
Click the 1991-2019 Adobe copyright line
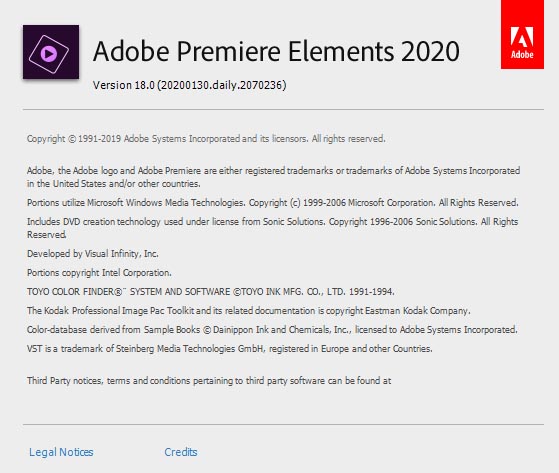[x=206, y=139]
